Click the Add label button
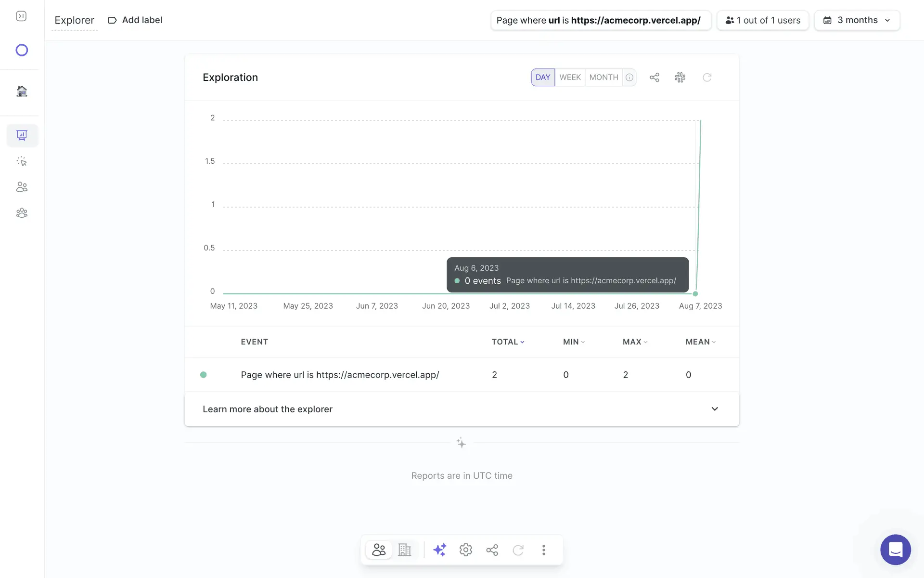924x578 pixels. pos(135,20)
